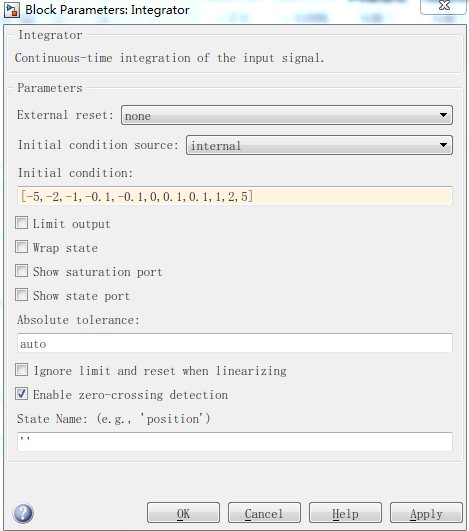This screenshot has height=531, width=469.
Task: Check the Wrap state option
Action: 21,247
